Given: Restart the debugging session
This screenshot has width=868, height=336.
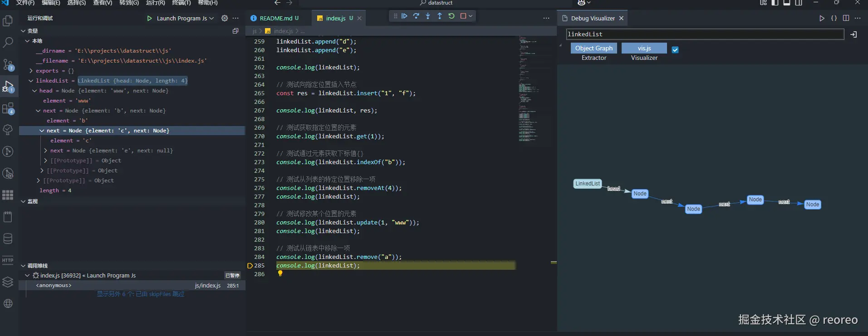Looking at the screenshot, I should (451, 16).
